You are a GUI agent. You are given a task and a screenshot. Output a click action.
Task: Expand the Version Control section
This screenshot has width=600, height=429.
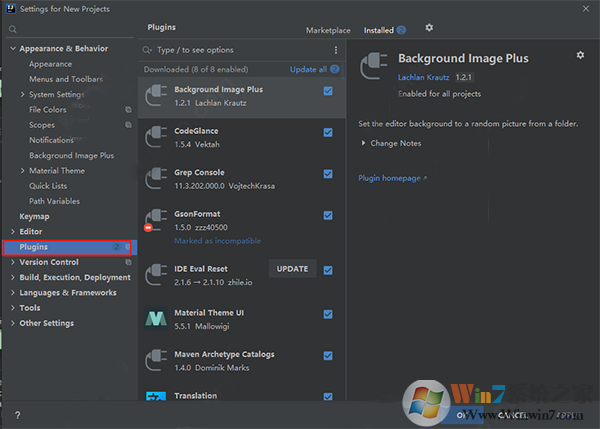click(x=13, y=262)
